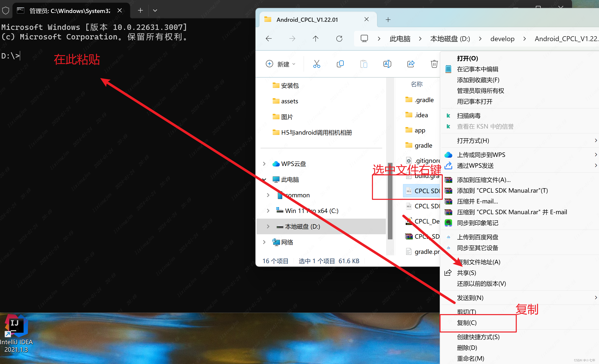Expand 网络 tree item
The image size is (599, 364).
265,242
